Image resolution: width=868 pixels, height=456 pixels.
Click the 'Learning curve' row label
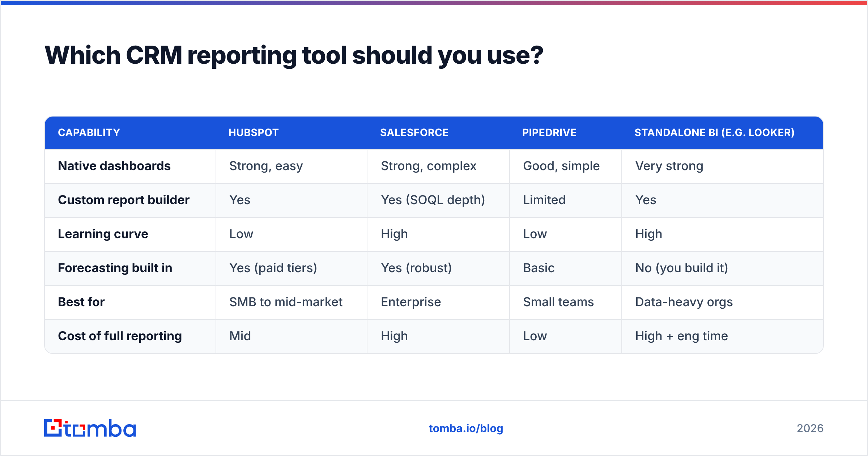[x=103, y=234]
